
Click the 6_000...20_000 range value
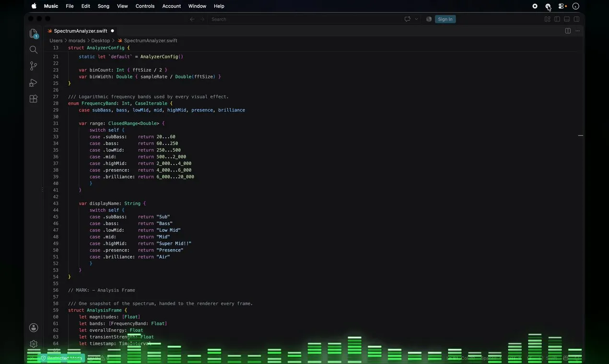pos(175,177)
